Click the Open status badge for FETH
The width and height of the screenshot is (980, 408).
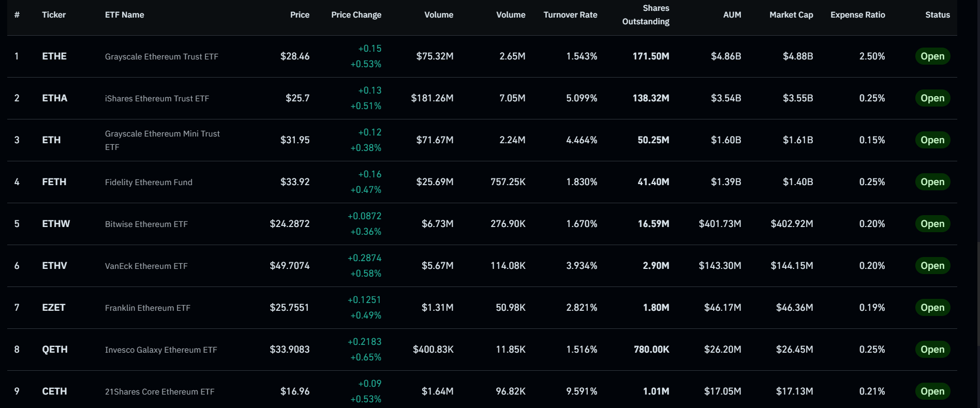(932, 182)
